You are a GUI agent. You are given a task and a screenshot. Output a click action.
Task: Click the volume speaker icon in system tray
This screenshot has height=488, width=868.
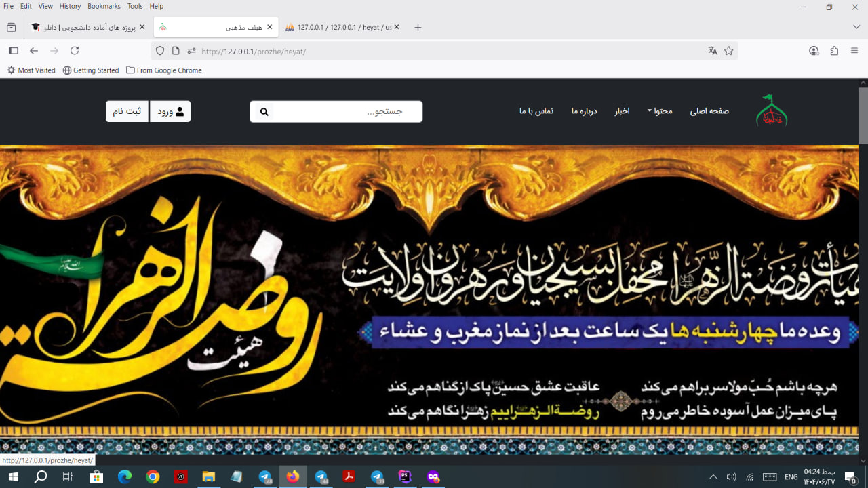732,476
